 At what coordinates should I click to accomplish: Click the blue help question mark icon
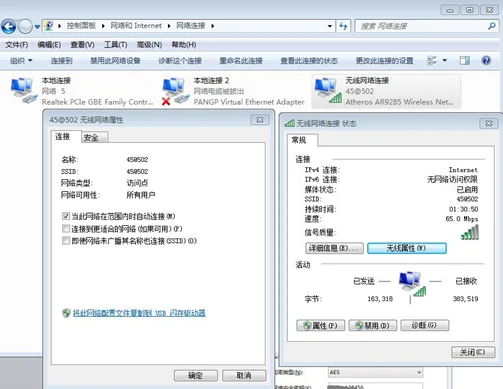pyautogui.click(x=486, y=60)
